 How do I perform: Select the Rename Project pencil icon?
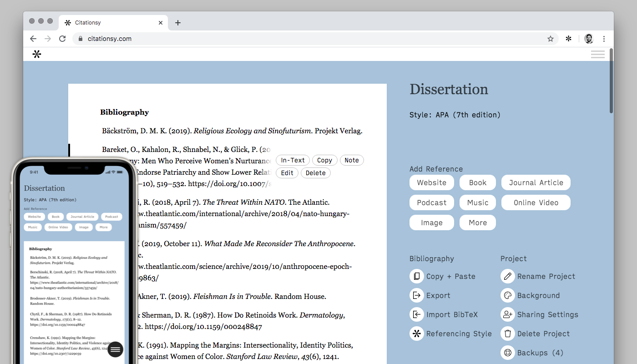tap(507, 276)
